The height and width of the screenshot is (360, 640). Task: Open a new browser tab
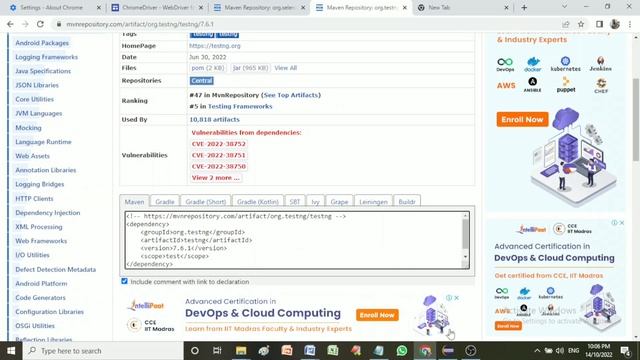tap(524, 7)
